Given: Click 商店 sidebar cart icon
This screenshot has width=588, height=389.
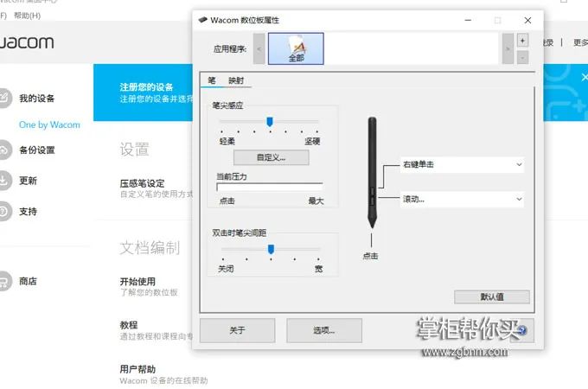Looking at the screenshot, I should point(3,281).
